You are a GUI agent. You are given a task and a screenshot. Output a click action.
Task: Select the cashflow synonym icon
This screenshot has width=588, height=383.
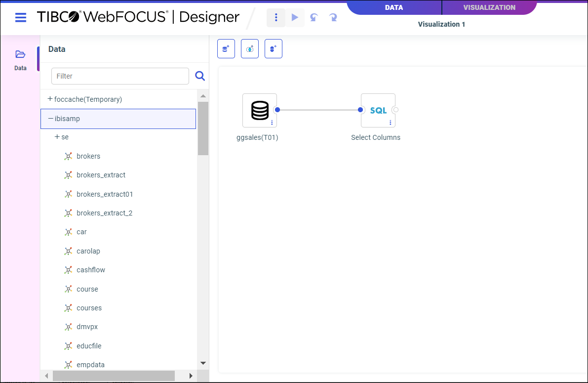click(68, 270)
